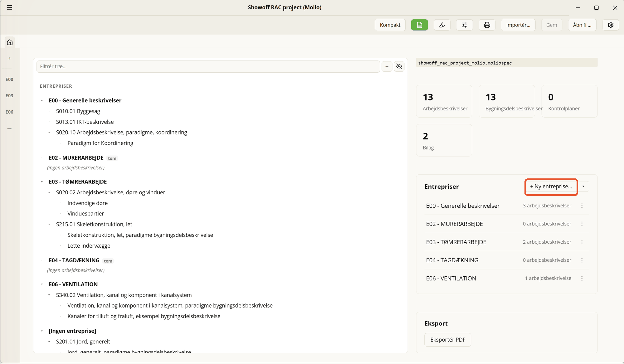
Task: Select Lette indervægge tree item
Action: 89,246
